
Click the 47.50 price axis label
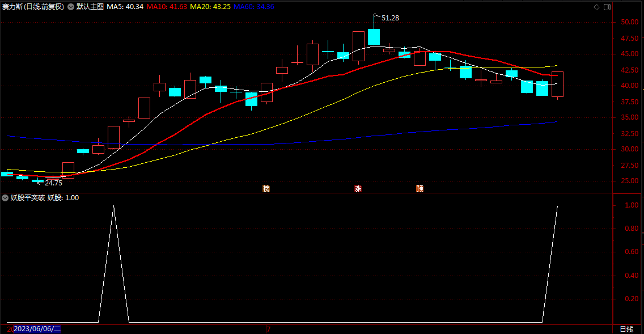point(630,39)
